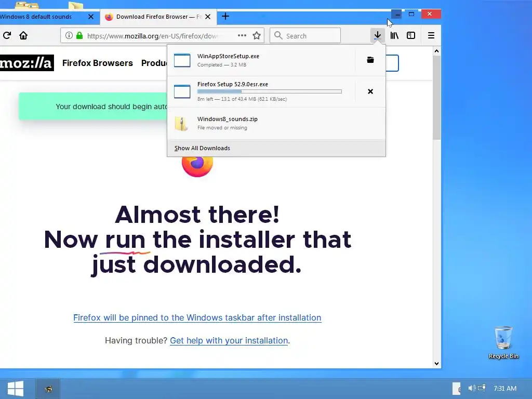Click the magnifier icon in search box
The width and height of the screenshot is (532, 399).
[278, 35]
